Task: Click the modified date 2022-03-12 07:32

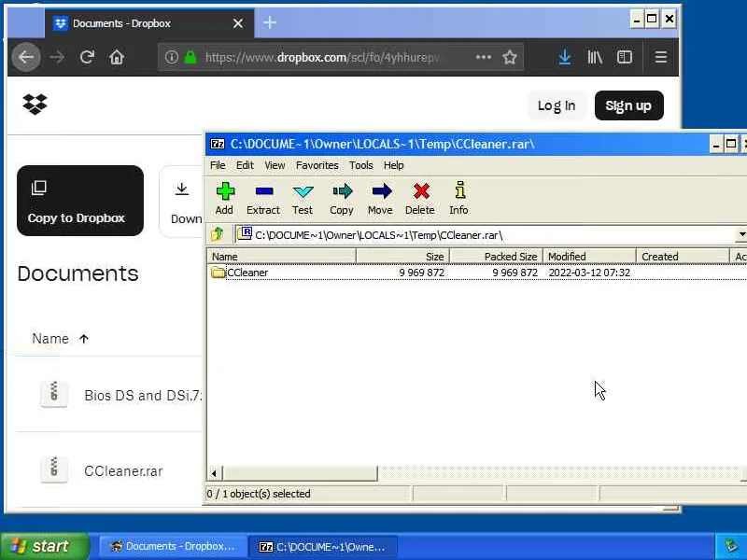Action: [589, 273]
